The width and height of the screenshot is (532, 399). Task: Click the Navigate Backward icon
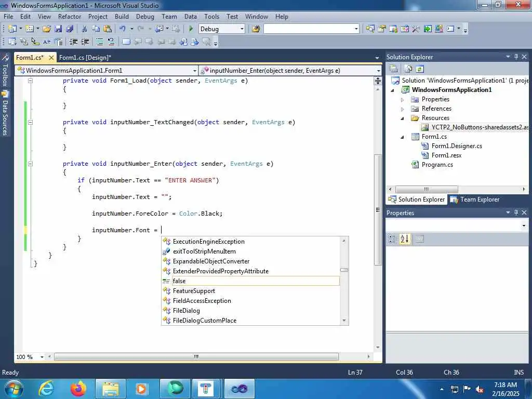click(159, 29)
